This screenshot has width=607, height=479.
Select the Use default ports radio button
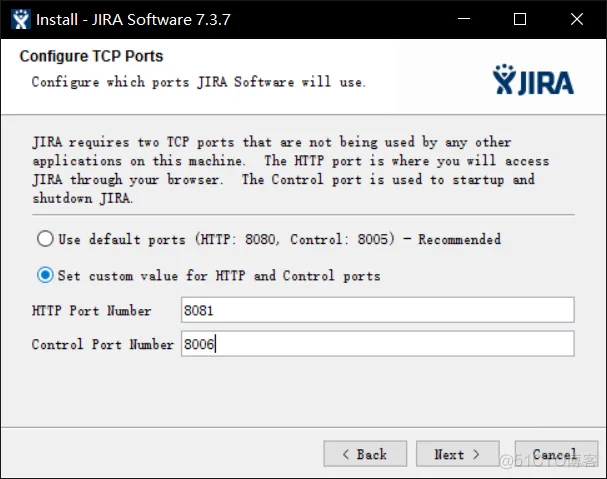pyautogui.click(x=45, y=239)
